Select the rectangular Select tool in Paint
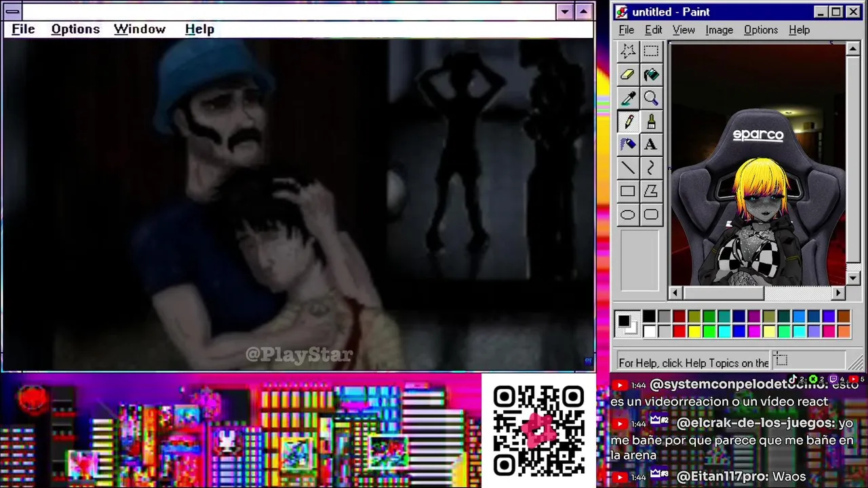This screenshot has height=488, width=868. pos(651,51)
